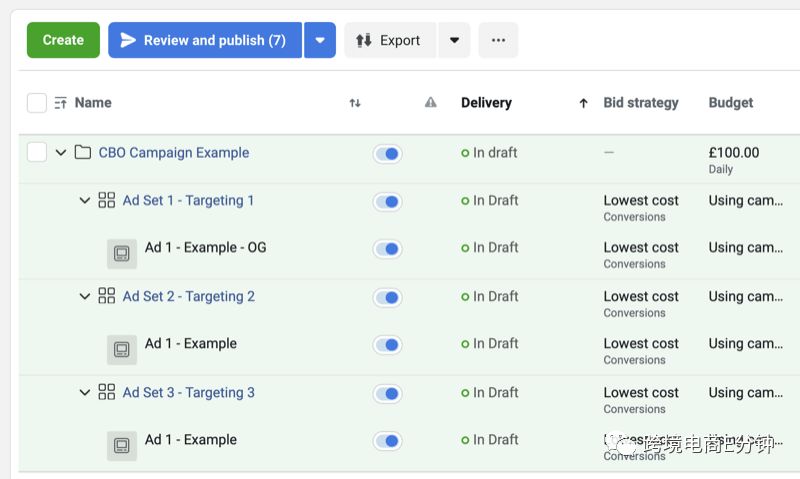Click the ad thumbnail under Ad Set 2
This screenshot has width=800, height=479.
pyautogui.click(x=121, y=349)
